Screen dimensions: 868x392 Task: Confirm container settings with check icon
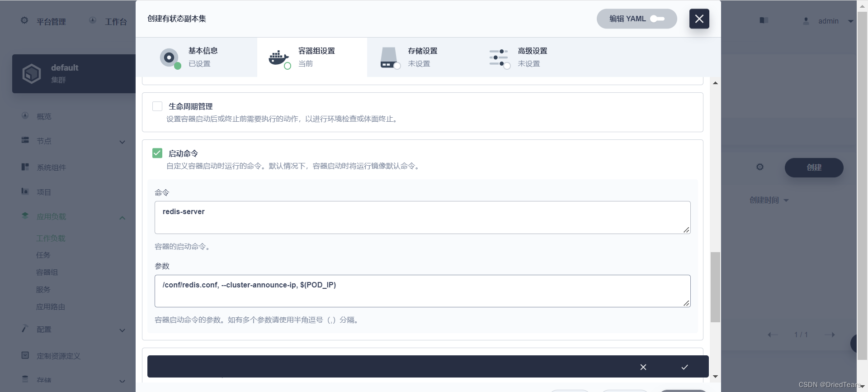coord(684,367)
